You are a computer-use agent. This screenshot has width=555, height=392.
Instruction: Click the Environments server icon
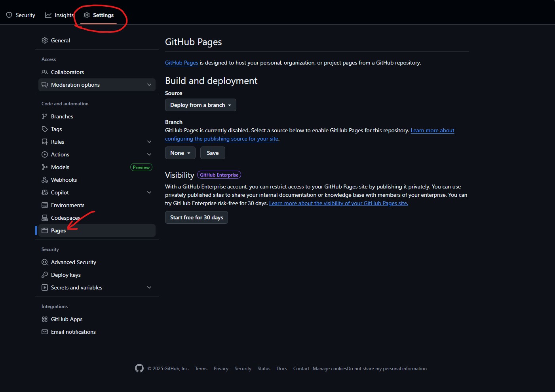pyautogui.click(x=45, y=205)
